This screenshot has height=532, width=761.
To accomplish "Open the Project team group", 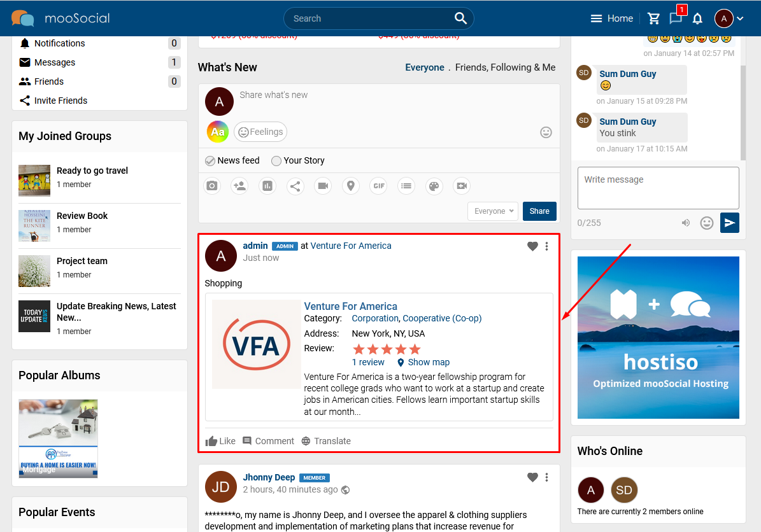I will click(x=82, y=261).
